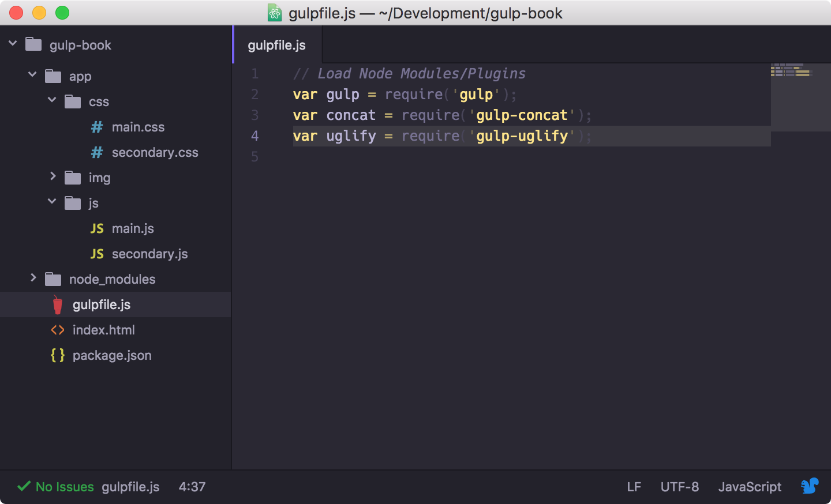This screenshot has width=831, height=504.
Task: Click the concat variable name
Action: [x=351, y=115]
